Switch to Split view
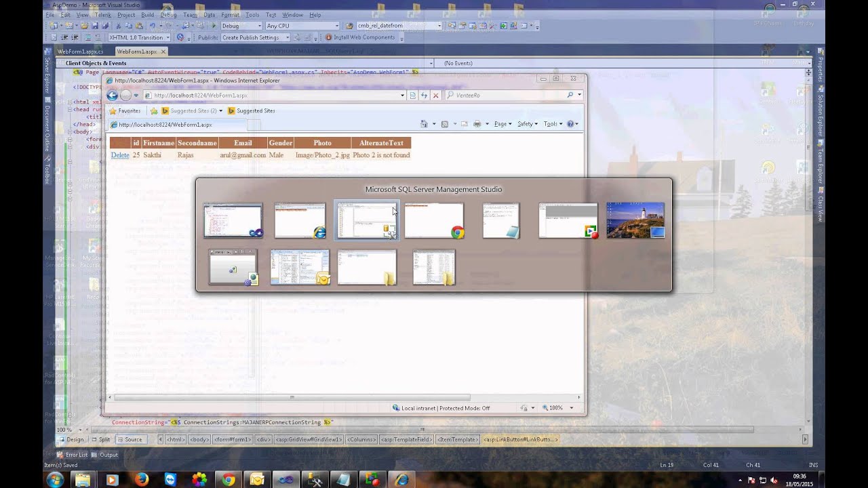This screenshot has width=868, height=488. coord(101,439)
